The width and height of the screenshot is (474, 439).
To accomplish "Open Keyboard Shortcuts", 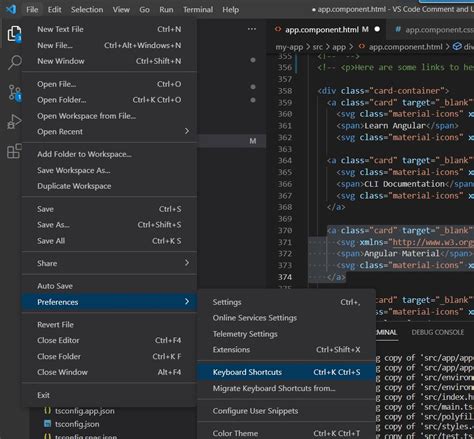I will click(x=286, y=372).
